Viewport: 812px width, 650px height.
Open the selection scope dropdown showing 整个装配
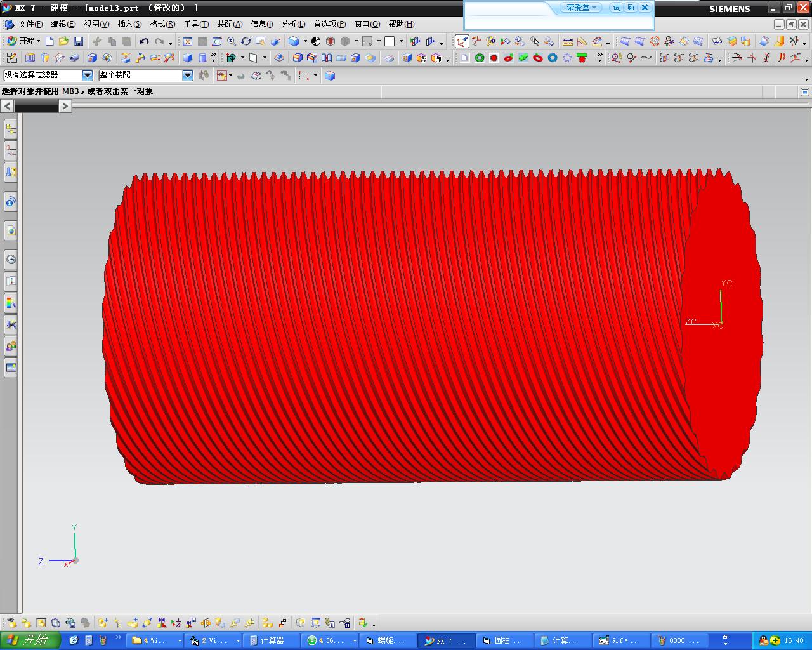click(188, 75)
